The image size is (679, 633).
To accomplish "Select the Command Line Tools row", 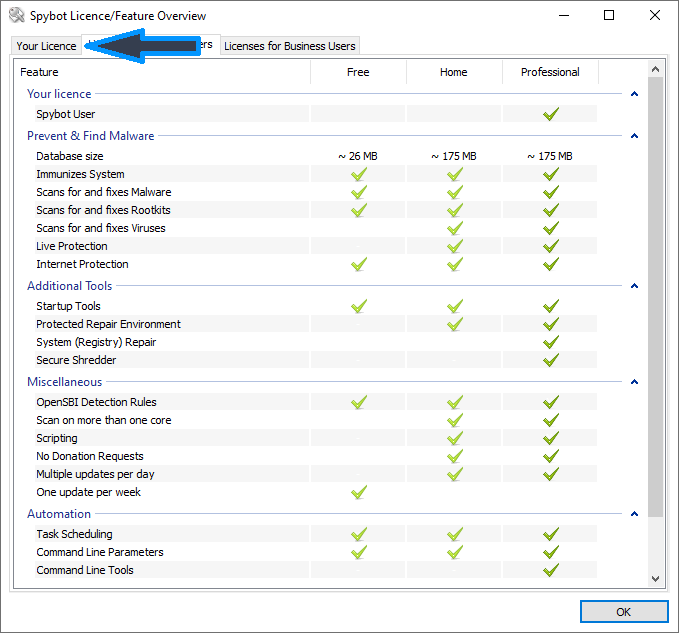I will coord(316,570).
